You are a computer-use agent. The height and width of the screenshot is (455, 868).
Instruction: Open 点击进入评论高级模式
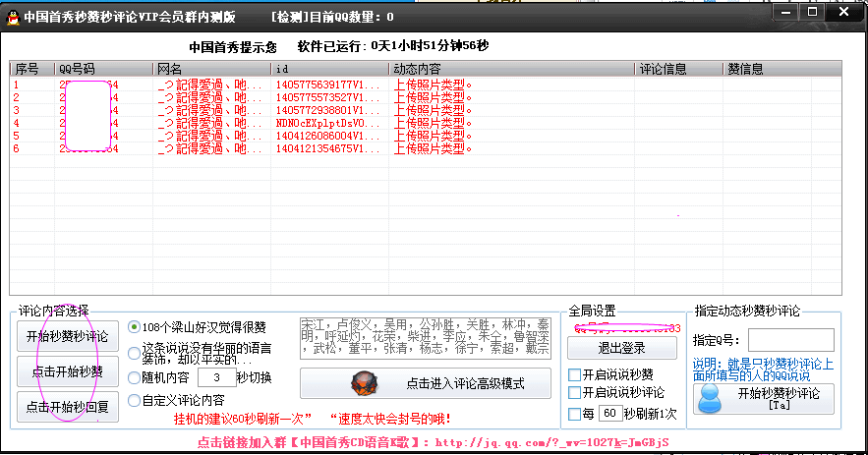(x=425, y=383)
